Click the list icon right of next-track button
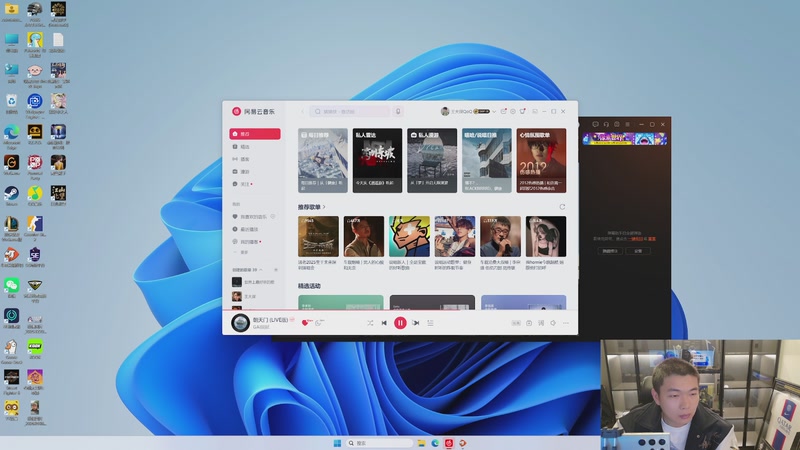The height and width of the screenshot is (450, 800). click(x=430, y=323)
